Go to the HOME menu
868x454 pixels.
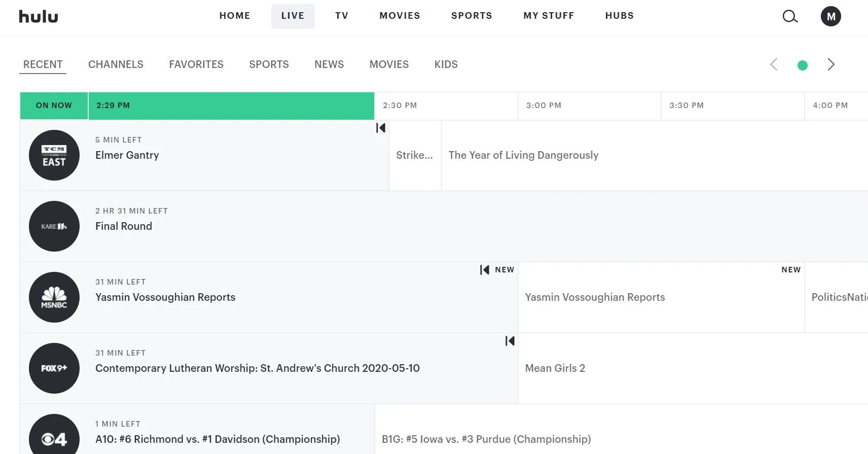(235, 16)
